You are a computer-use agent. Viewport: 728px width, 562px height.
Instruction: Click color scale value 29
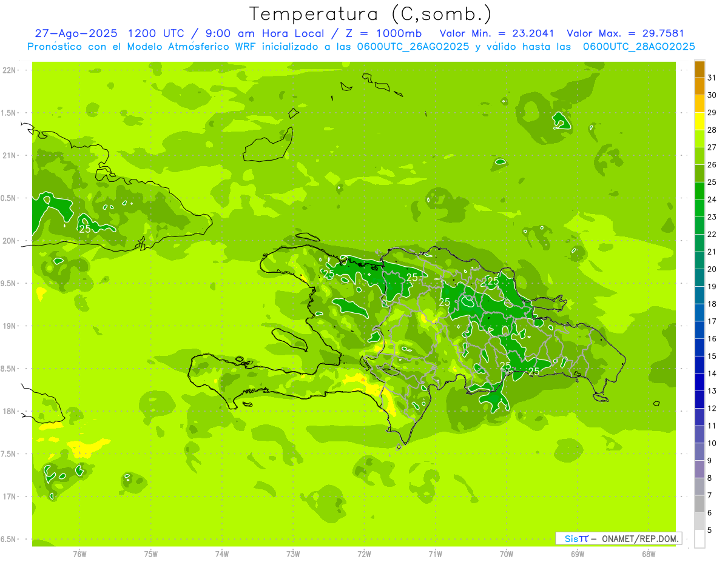[x=712, y=113]
